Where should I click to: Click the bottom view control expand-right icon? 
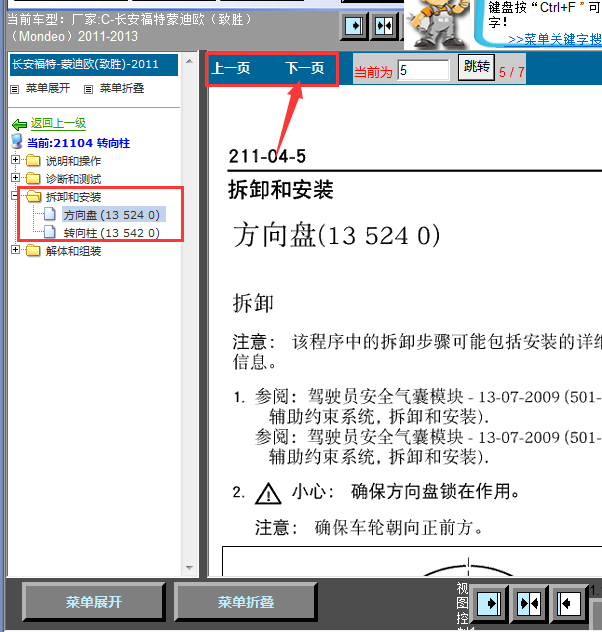point(489,603)
